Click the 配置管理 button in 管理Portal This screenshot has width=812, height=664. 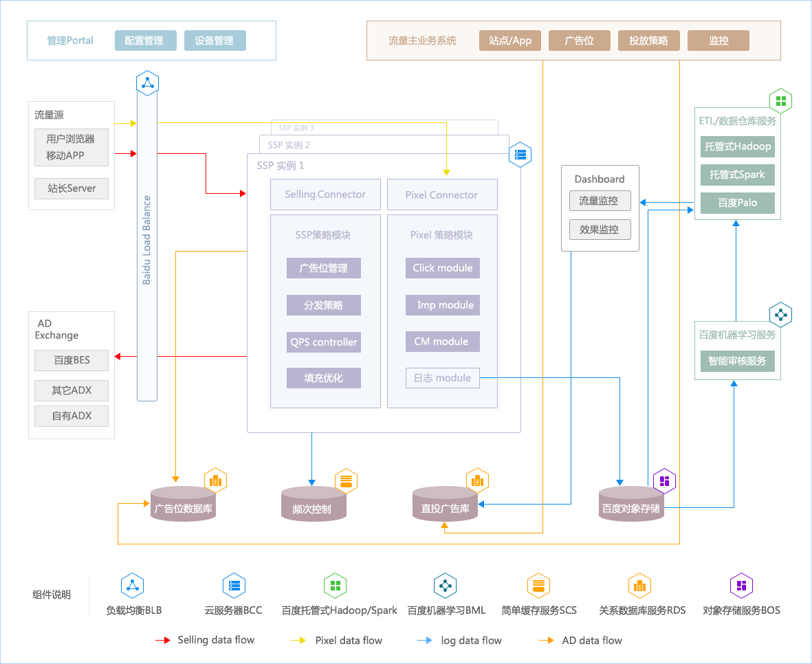146,41
